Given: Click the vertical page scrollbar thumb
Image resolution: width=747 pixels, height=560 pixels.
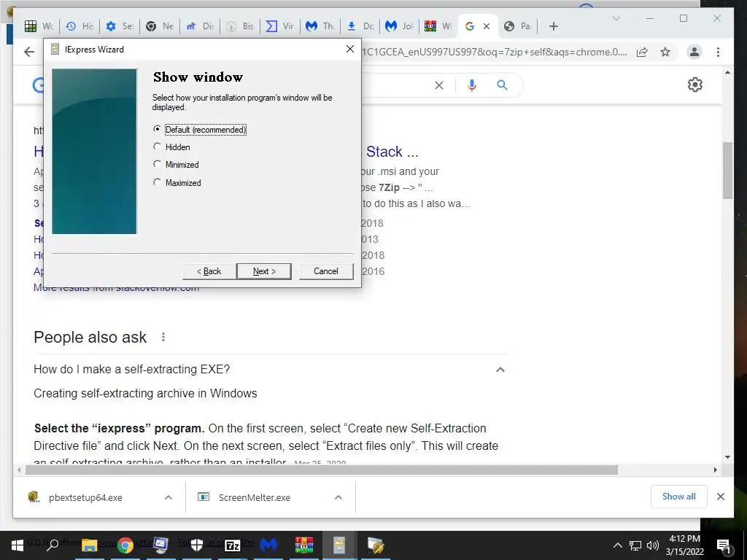Looking at the screenshot, I should [727, 170].
